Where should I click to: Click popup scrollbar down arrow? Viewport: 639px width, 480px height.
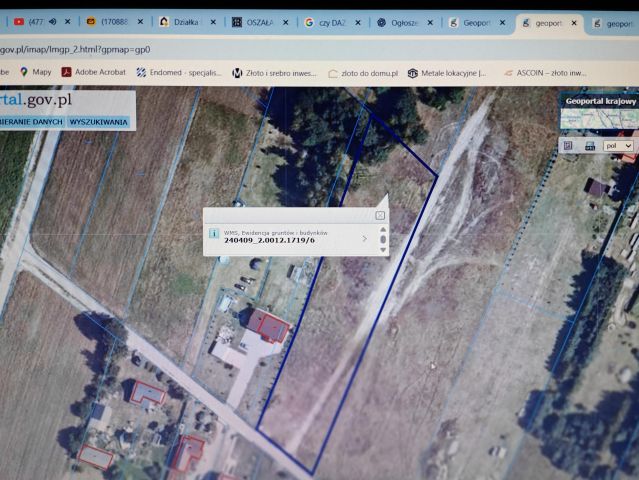pos(383,250)
